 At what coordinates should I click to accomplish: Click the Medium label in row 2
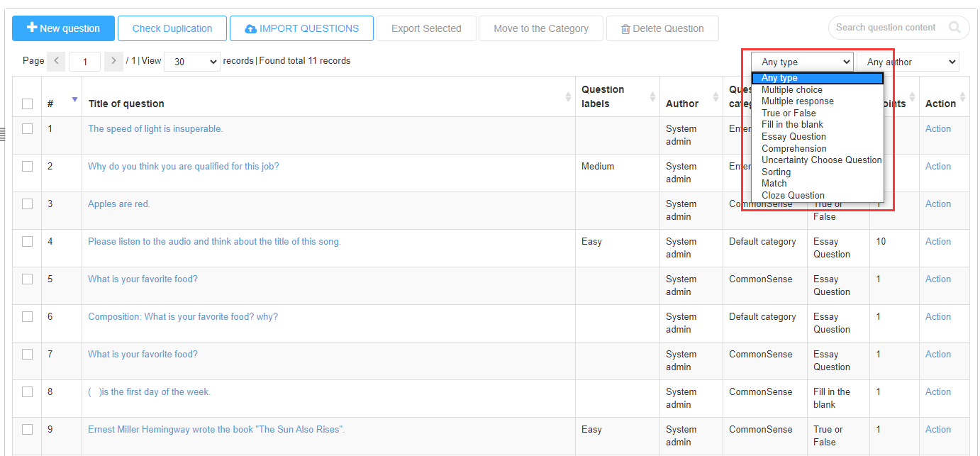pos(598,167)
